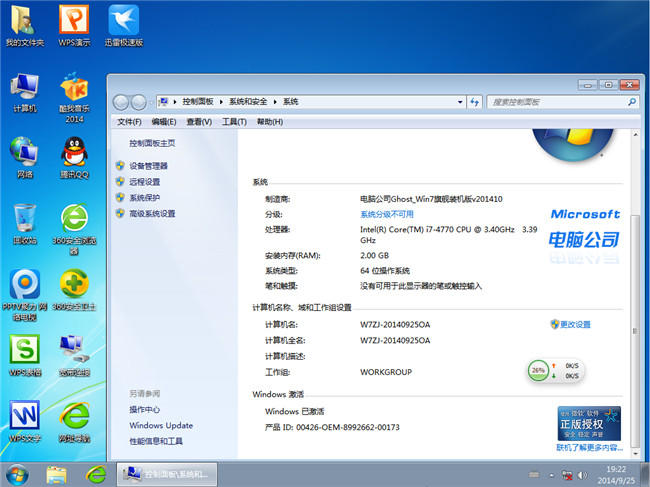Open 远程设置 from the sidebar
The image size is (650, 487).
pyautogui.click(x=145, y=182)
